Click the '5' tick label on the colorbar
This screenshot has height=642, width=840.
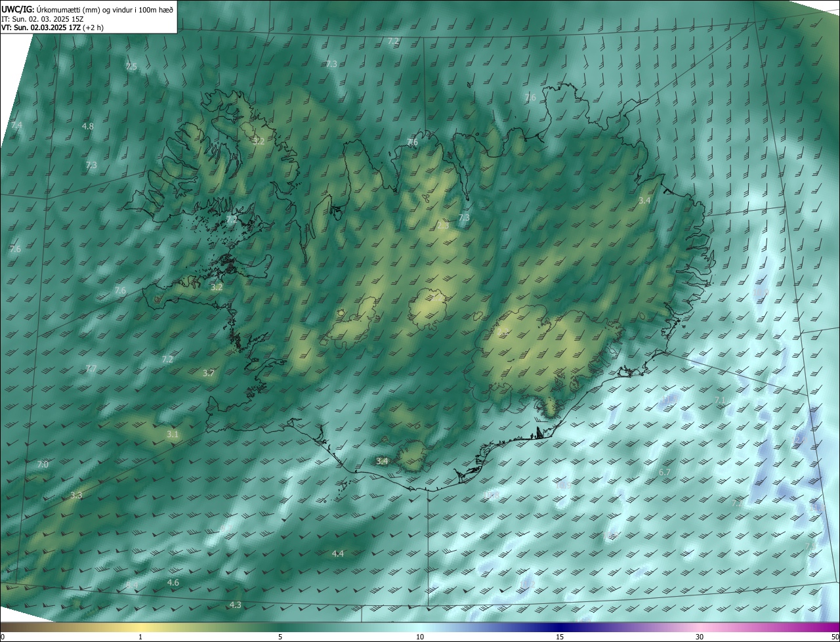pos(280,637)
